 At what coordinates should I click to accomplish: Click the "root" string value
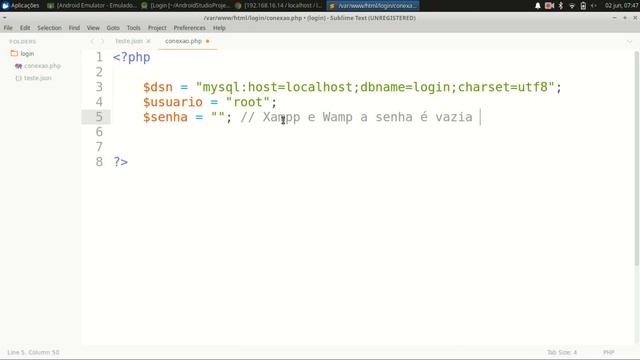(248, 102)
